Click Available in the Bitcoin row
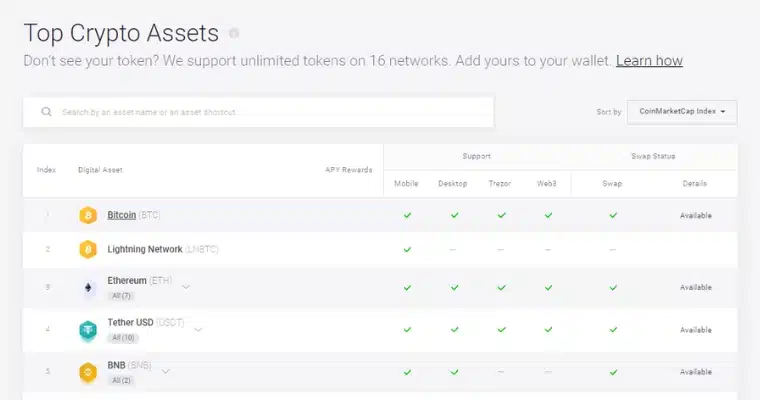The width and height of the screenshot is (760, 400). (x=696, y=215)
